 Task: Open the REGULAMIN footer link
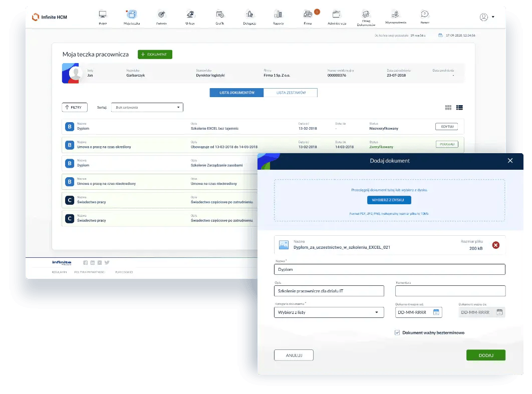click(x=60, y=272)
